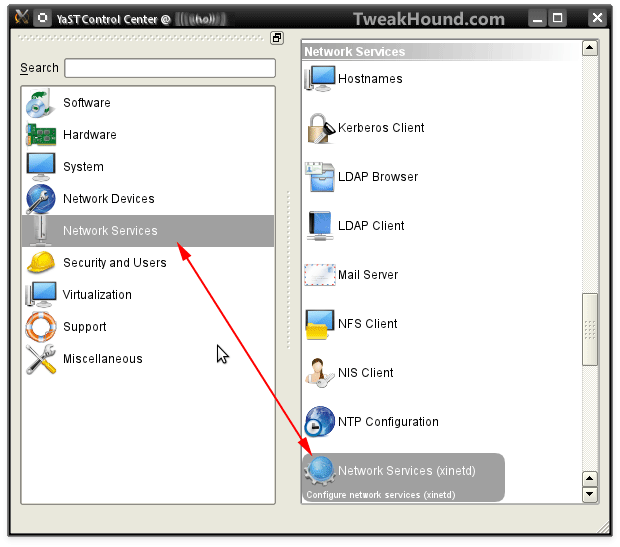Launch Mail Server envelope icon
Screen dimensions: 620x547
pos(320,275)
